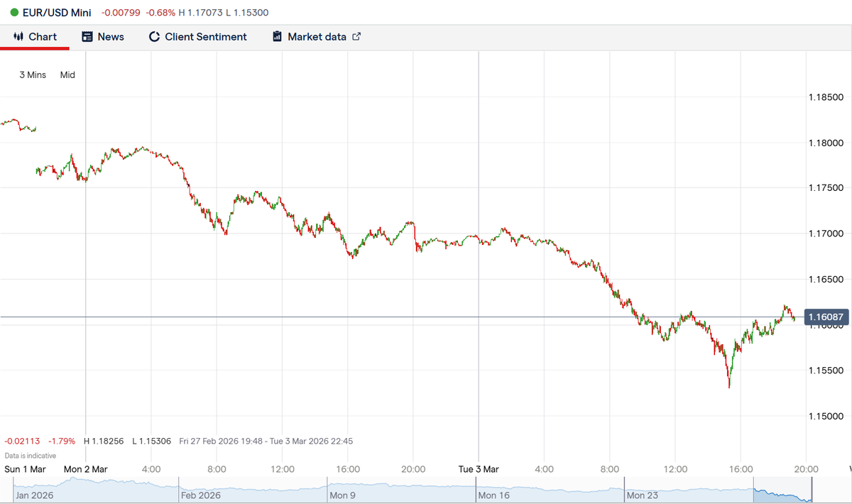The width and height of the screenshot is (852, 504).
Task: Click the circular Client Sentiment icon
Action: 154,36
